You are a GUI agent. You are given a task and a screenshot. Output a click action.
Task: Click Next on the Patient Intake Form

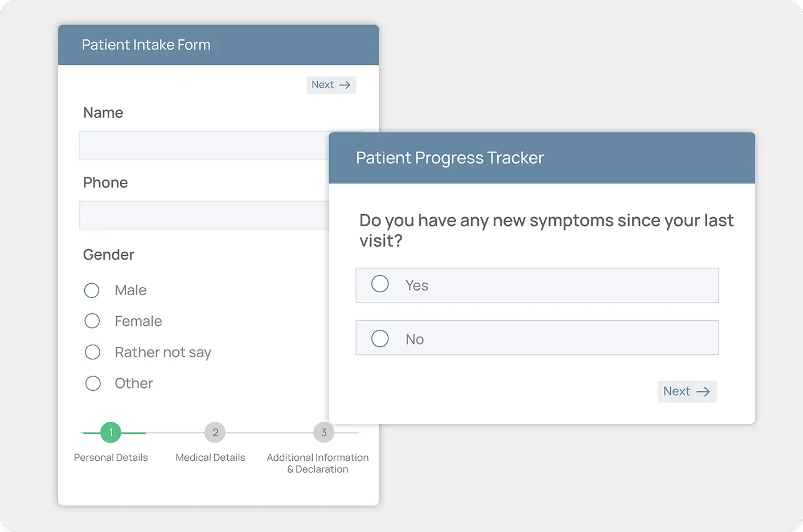(331, 85)
